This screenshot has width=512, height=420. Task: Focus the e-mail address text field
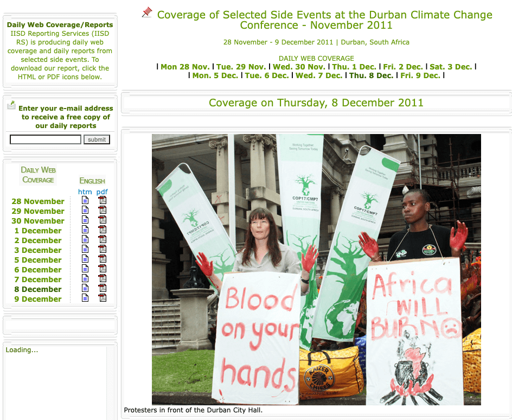tap(46, 139)
